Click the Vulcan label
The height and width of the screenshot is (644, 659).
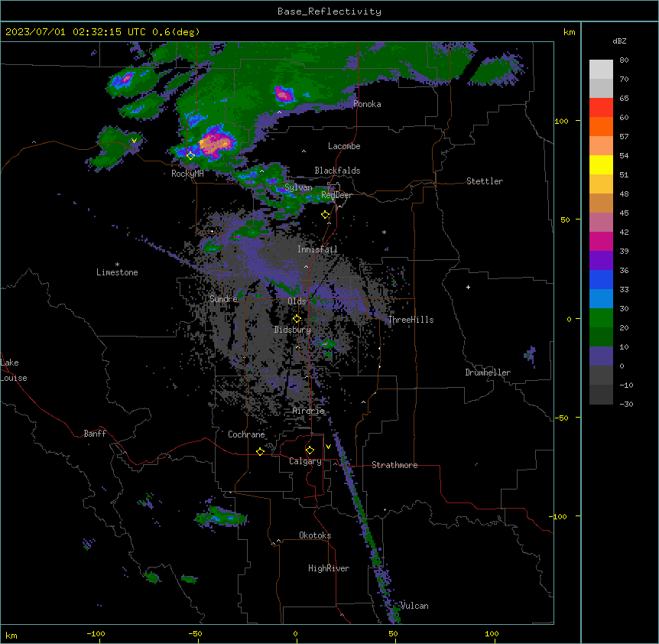(x=414, y=606)
